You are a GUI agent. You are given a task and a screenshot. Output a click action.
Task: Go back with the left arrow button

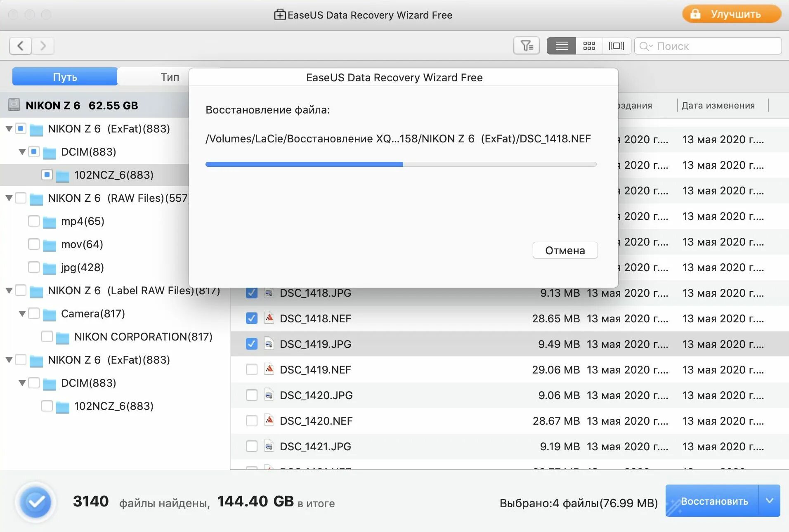[x=21, y=46]
